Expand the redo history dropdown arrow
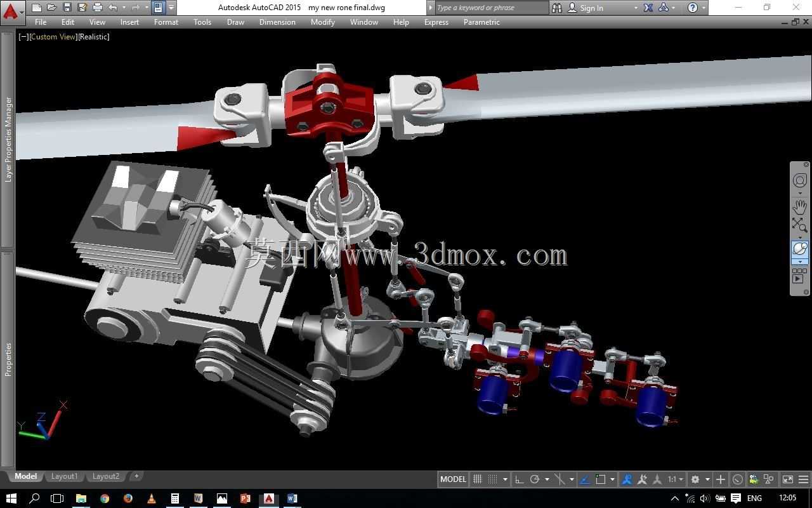Screen dimensions: 812x508 (x=146, y=8)
